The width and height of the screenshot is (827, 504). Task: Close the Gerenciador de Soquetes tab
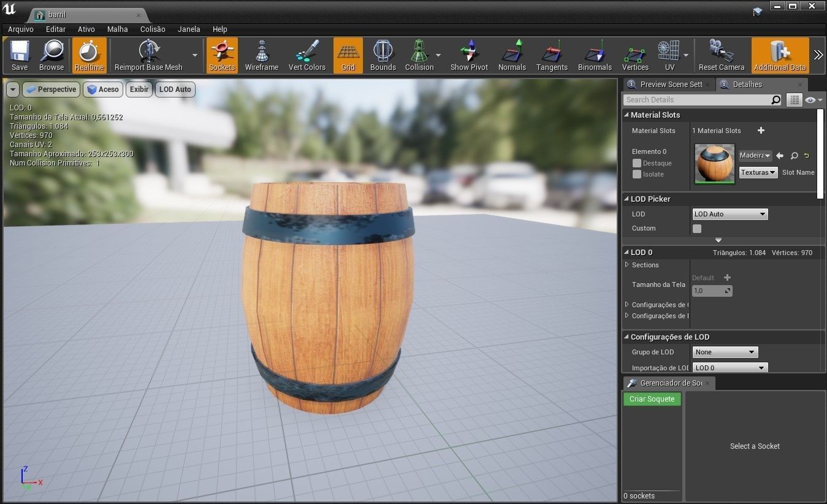coord(707,383)
